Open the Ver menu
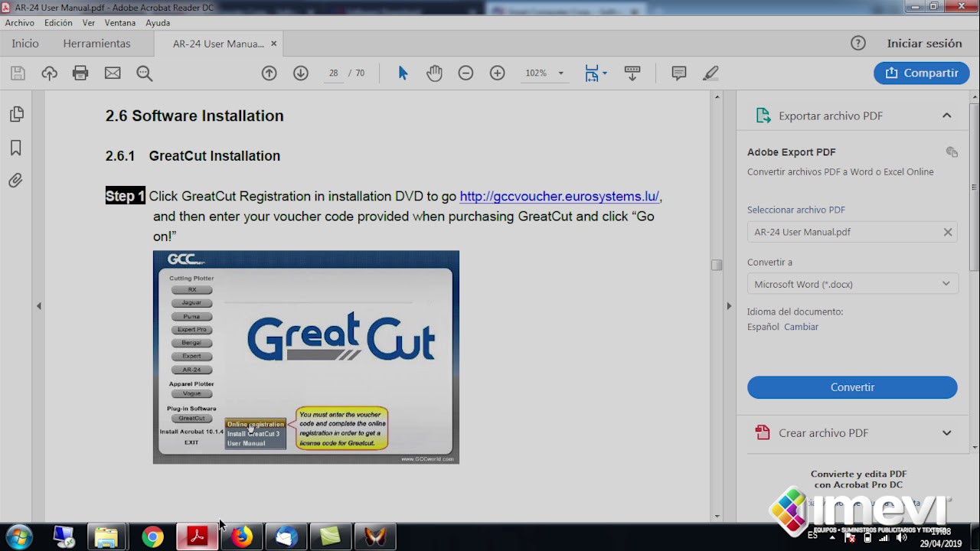The width and height of the screenshot is (980, 551). click(89, 23)
